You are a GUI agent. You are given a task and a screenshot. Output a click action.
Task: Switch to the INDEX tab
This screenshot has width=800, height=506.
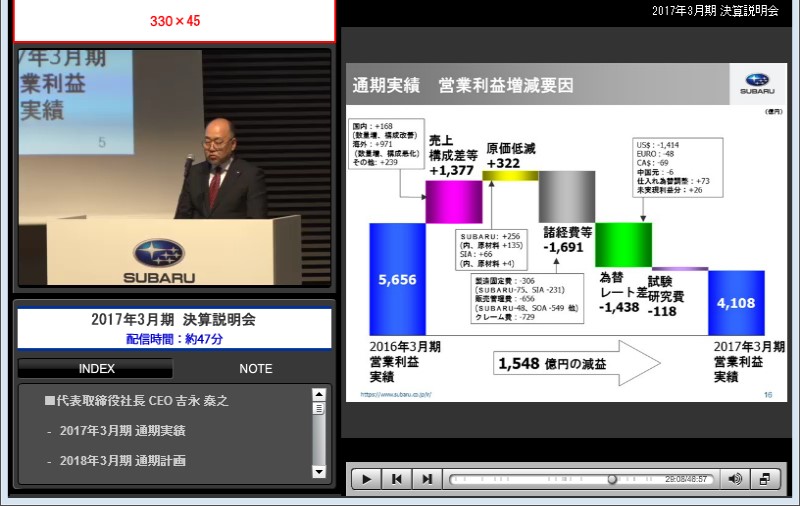(x=96, y=369)
